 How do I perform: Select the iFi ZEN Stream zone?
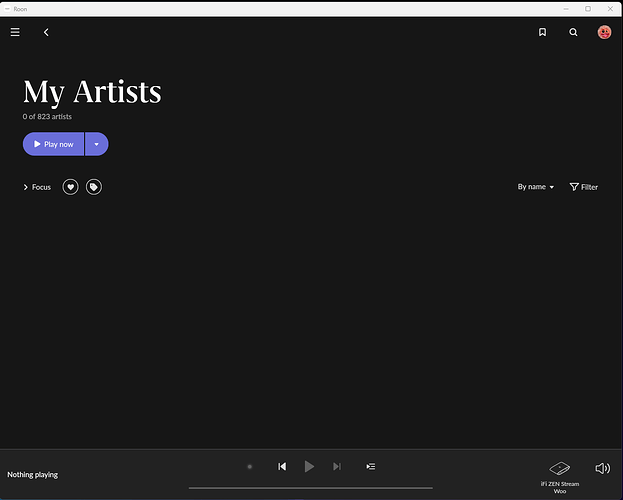click(560, 477)
